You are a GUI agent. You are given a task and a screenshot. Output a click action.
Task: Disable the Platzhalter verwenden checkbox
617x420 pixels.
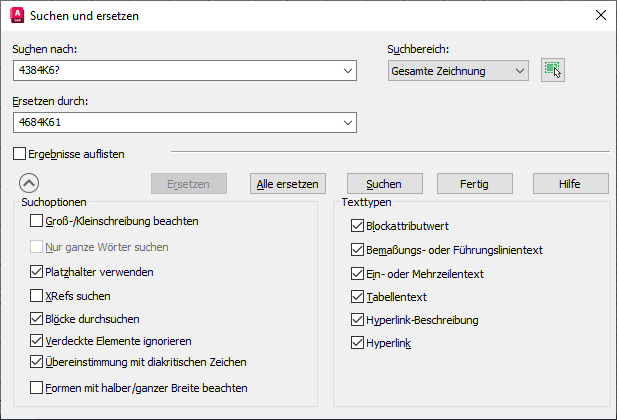37,271
